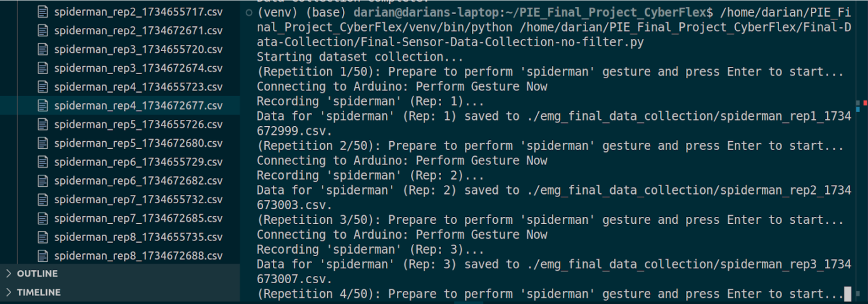This screenshot has width=868, height=304.
Task: Click file icon beside spiderman_rep7_1734655732.csv
Action: click(43, 200)
